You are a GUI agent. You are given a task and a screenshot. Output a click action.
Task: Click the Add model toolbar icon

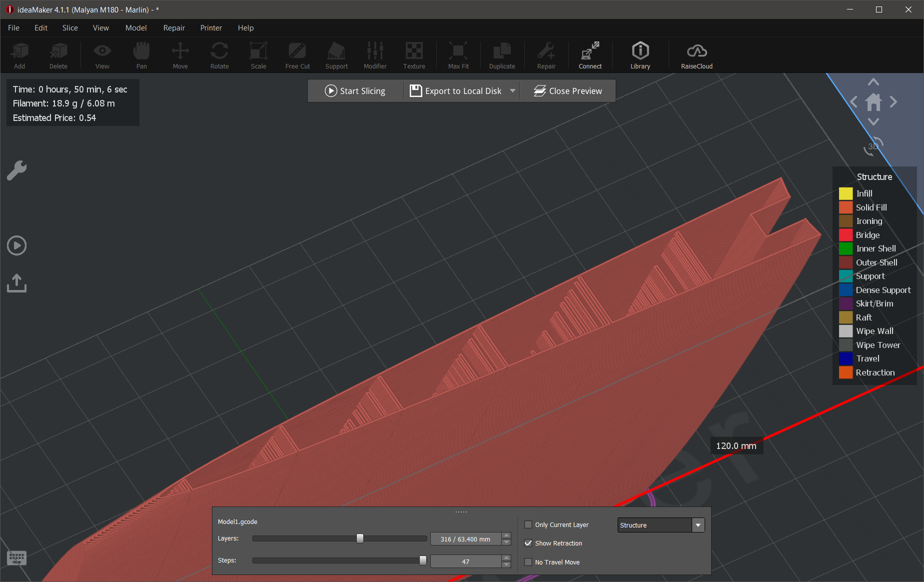pyautogui.click(x=19, y=55)
